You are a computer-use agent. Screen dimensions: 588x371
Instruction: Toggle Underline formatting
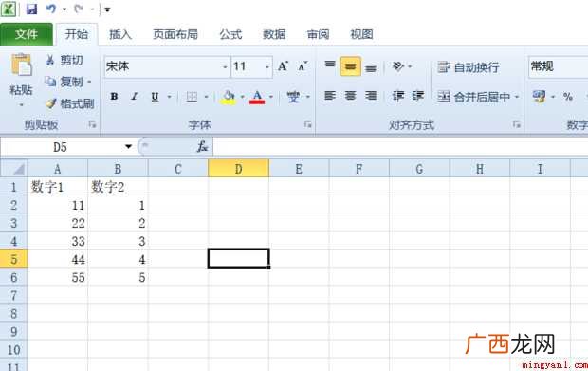point(155,97)
